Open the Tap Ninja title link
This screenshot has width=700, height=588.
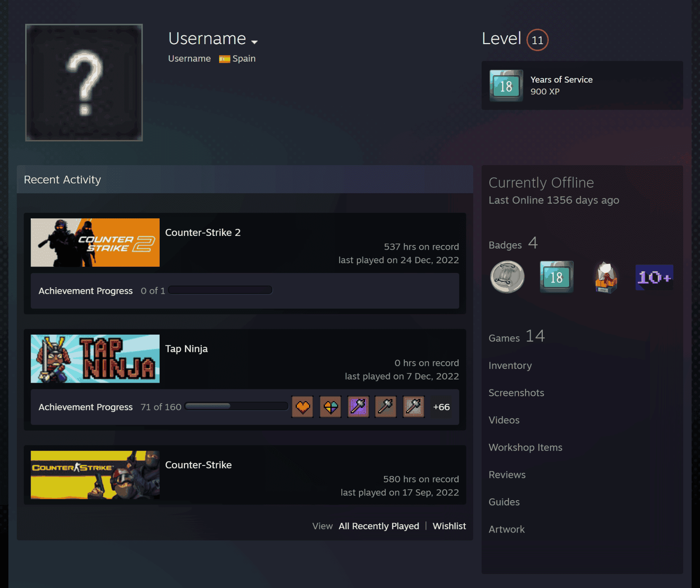coord(186,349)
